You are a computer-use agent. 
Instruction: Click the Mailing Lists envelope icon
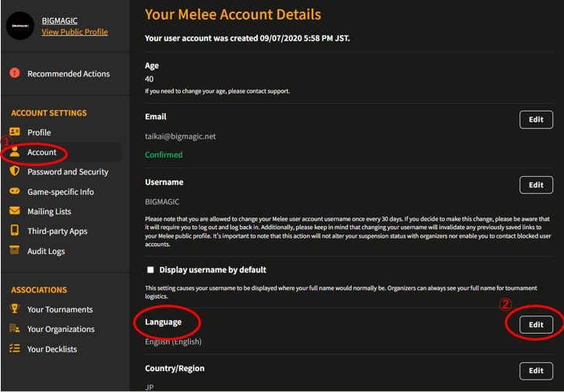pos(15,210)
